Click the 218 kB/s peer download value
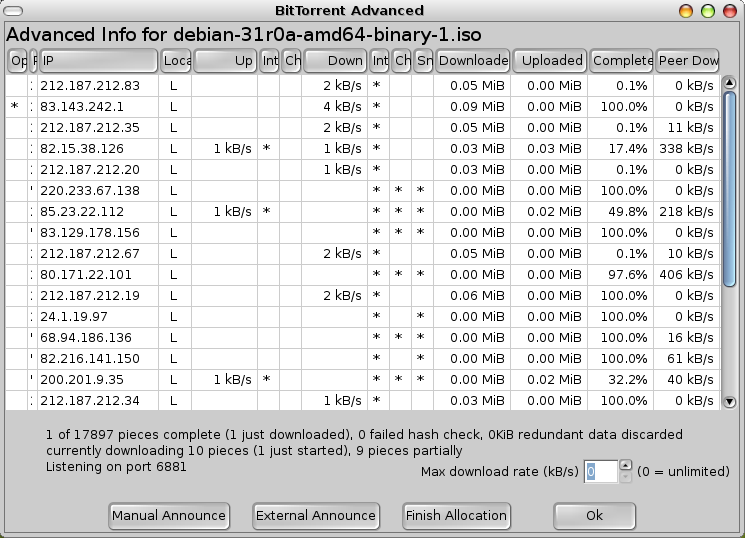 click(x=686, y=211)
